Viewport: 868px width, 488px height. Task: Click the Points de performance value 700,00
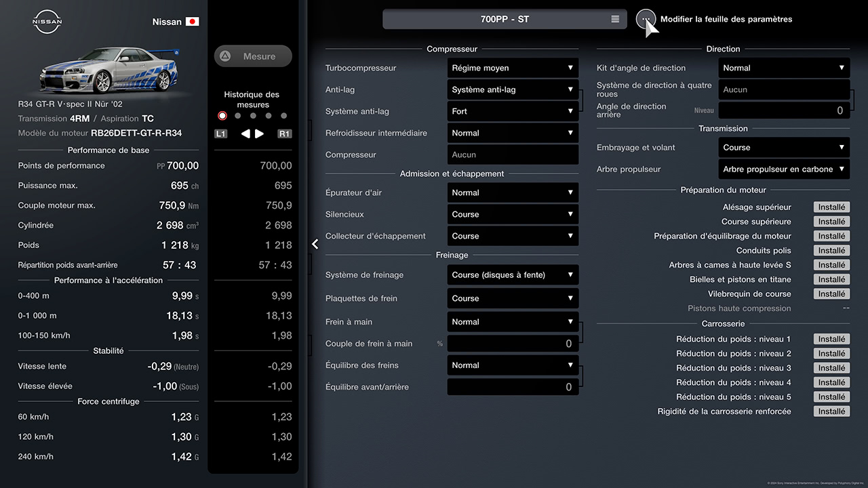click(x=182, y=165)
